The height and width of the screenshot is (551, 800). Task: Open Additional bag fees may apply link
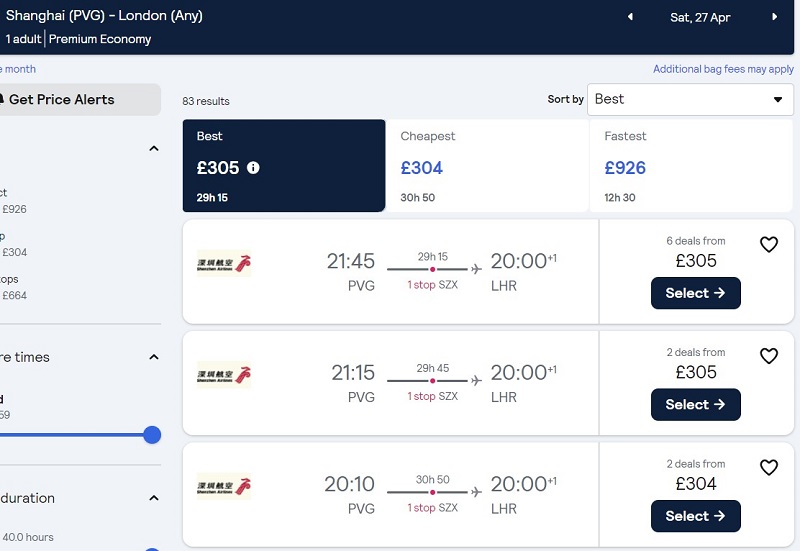pyautogui.click(x=723, y=69)
